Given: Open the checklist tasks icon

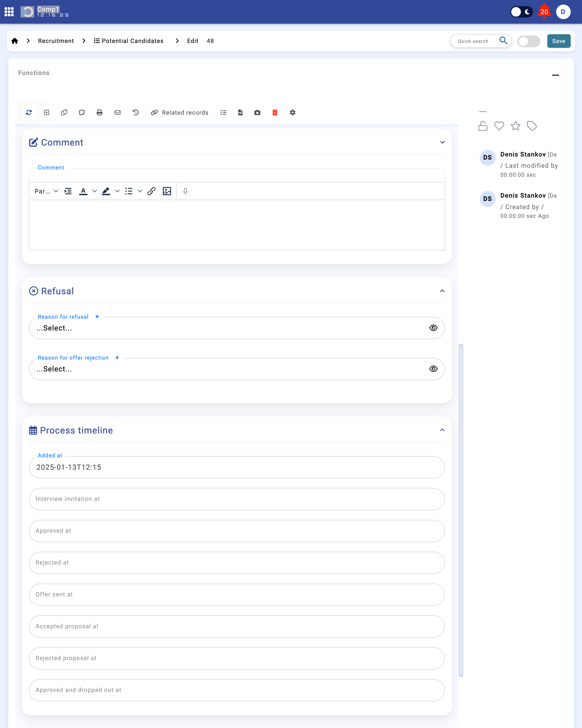Looking at the screenshot, I should pyautogui.click(x=223, y=112).
